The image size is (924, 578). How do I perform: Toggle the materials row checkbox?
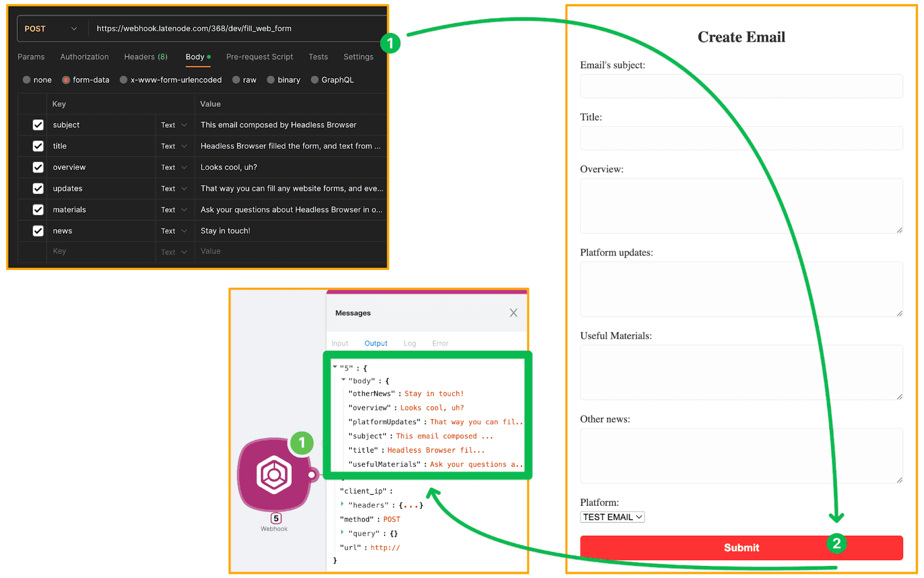coord(38,210)
